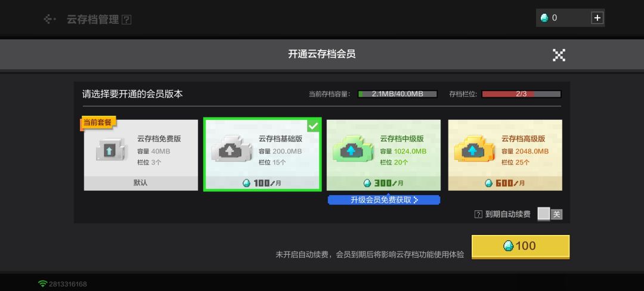Click the wifi signal icon at bottom
This screenshot has width=644, height=291.
(x=43, y=284)
